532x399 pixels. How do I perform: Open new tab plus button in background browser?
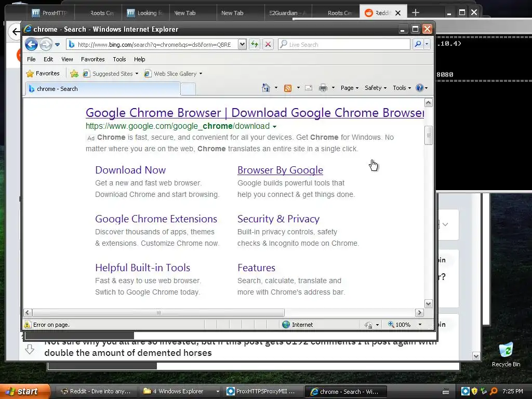(x=416, y=13)
